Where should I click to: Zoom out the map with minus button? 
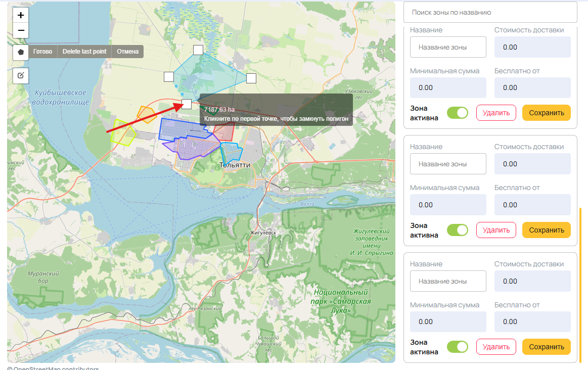tap(21, 30)
